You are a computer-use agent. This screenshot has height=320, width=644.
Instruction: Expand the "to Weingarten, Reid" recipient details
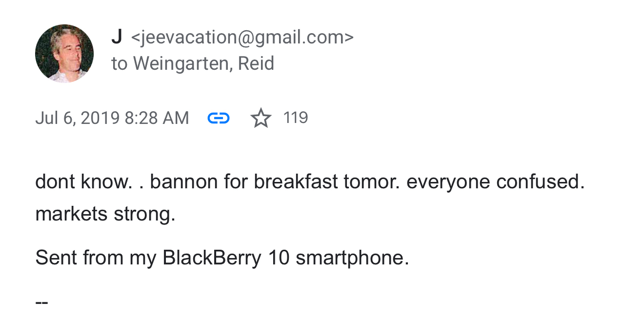[193, 63]
